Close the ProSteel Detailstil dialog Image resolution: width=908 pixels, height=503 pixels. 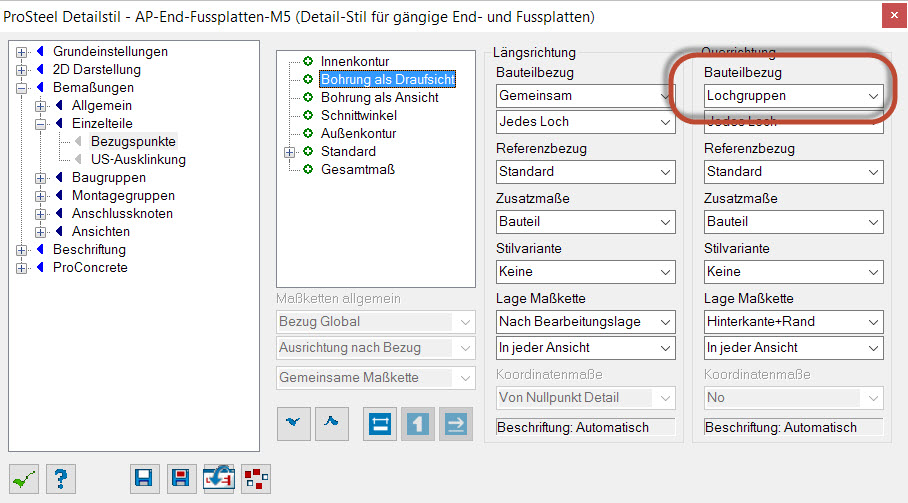[895, 16]
